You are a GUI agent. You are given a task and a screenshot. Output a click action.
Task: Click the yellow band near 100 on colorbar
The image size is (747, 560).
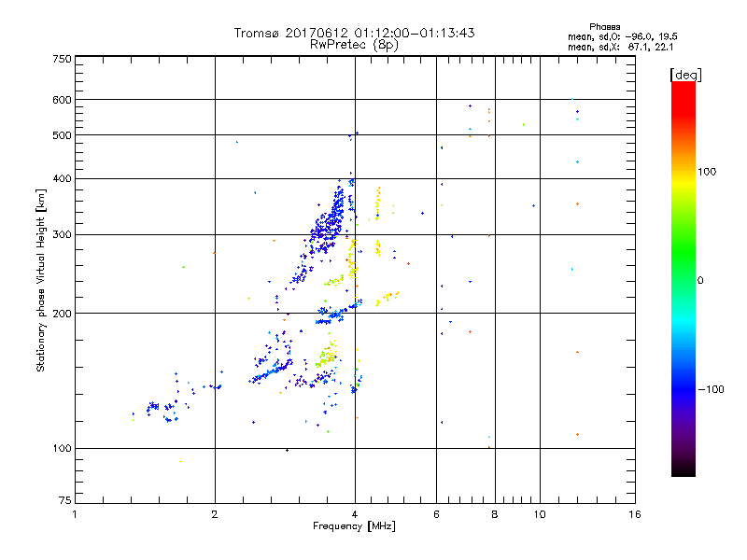[x=684, y=182]
